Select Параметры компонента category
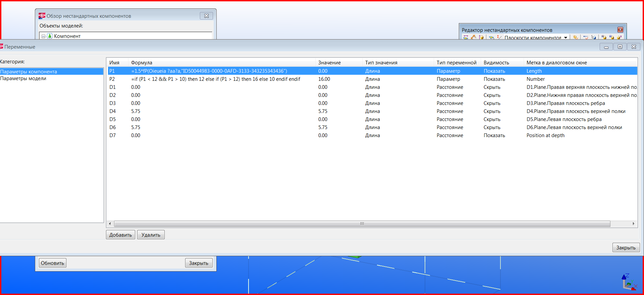Screen dimensions: 644x295 (29, 72)
